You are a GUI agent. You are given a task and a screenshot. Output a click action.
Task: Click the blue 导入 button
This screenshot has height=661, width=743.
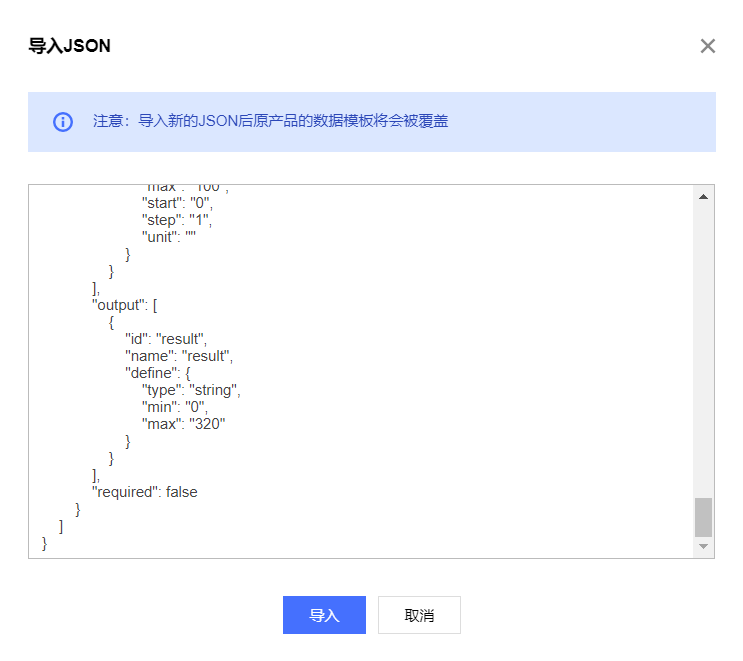(324, 615)
